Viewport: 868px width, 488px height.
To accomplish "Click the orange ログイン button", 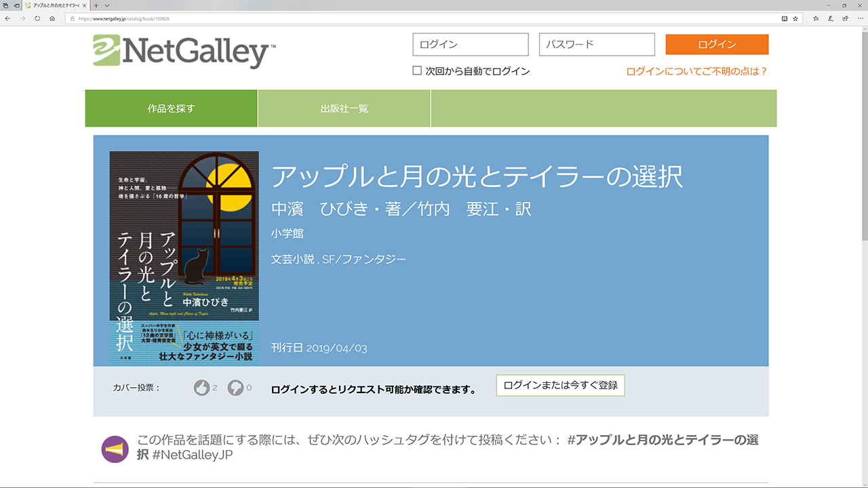I will (x=717, y=45).
